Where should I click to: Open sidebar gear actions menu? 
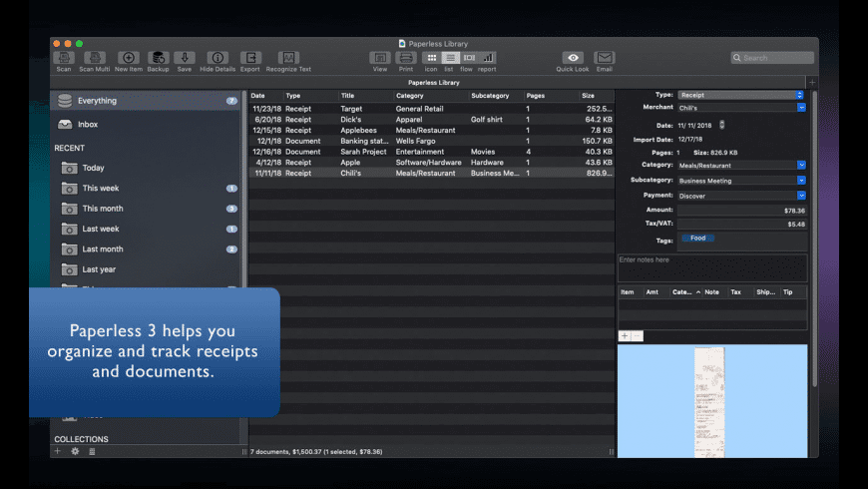point(75,451)
